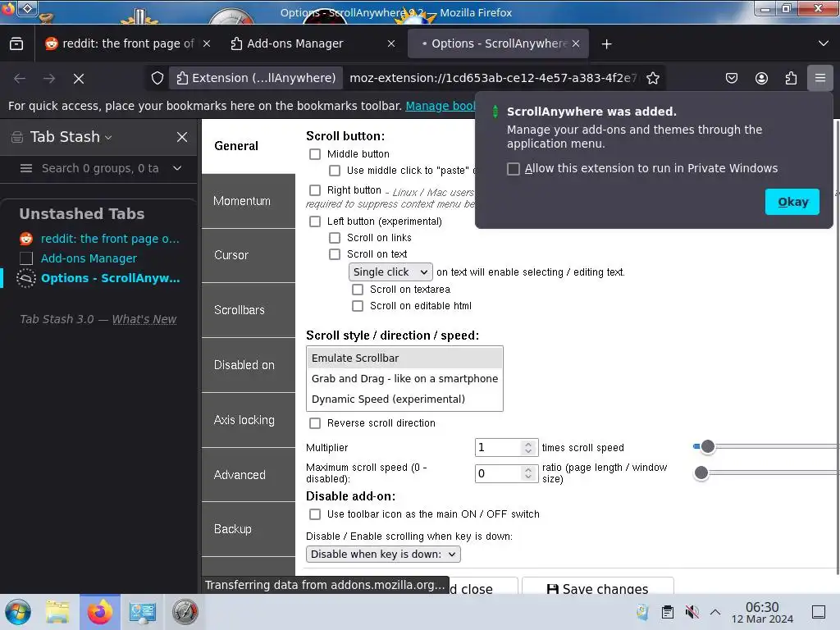Screen dimensions: 840x630
Task: Open the Firefox account icon
Action: tap(761, 78)
